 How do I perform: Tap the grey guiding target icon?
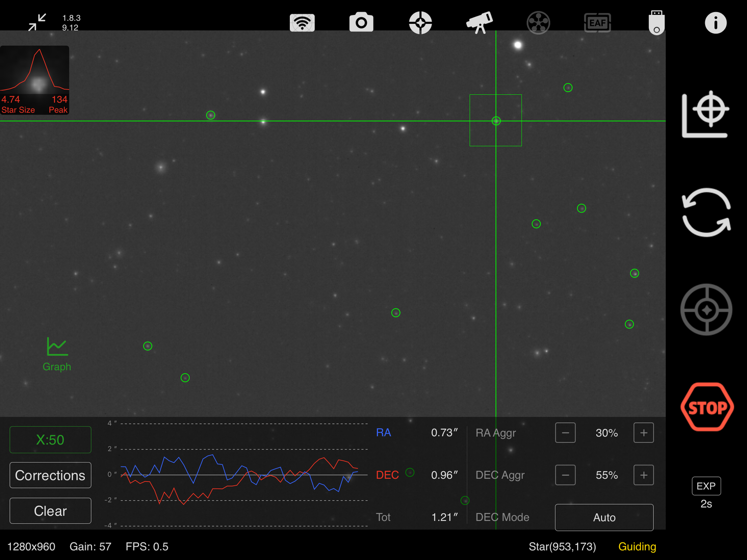pyautogui.click(x=706, y=310)
